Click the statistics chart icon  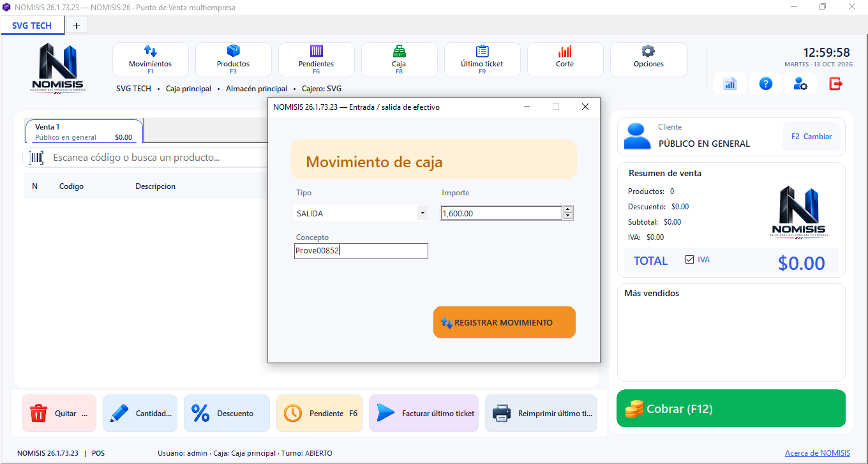[x=730, y=84]
